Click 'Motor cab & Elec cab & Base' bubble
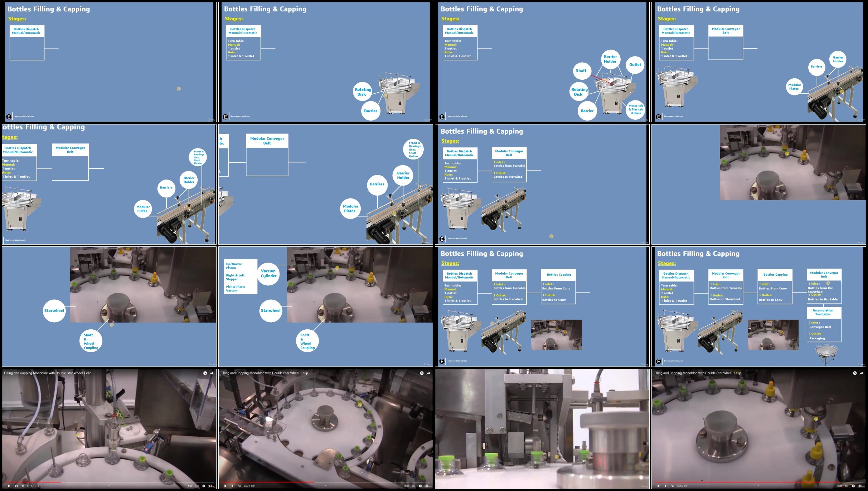The image size is (868, 491). pyautogui.click(x=635, y=109)
